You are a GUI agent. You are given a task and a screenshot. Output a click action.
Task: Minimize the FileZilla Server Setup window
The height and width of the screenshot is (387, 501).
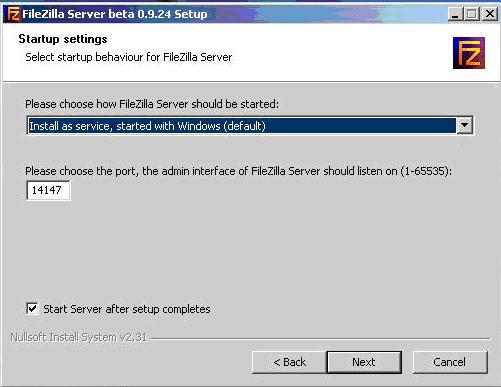tap(455, 14)
